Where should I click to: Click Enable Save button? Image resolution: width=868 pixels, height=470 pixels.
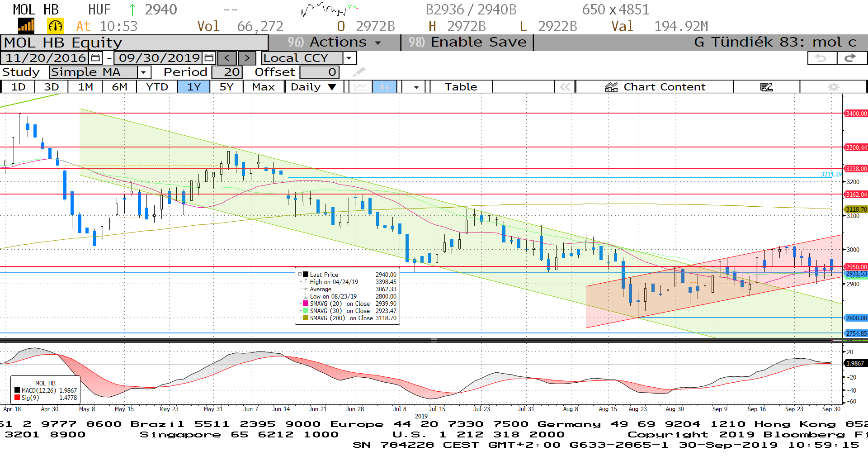(x=468, y=42)
